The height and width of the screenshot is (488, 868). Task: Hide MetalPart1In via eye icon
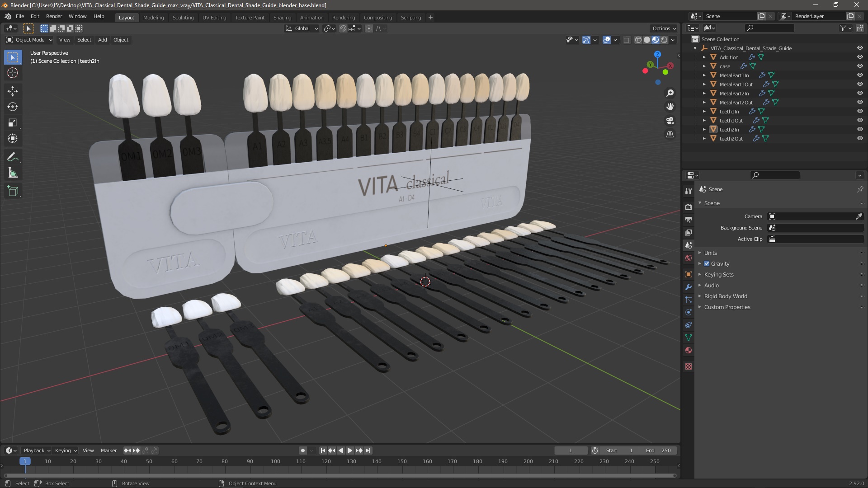[860, 75]
